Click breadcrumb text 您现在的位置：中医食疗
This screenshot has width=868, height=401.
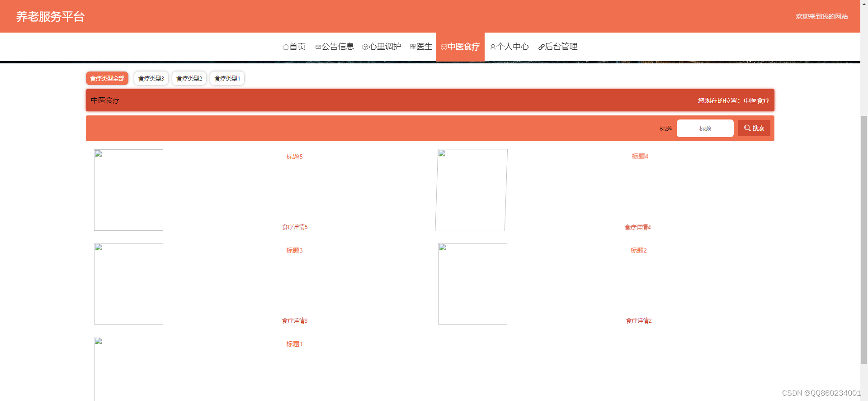733,100
